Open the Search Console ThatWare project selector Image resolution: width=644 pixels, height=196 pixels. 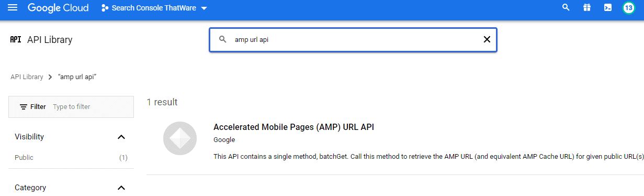click(154, 8)
